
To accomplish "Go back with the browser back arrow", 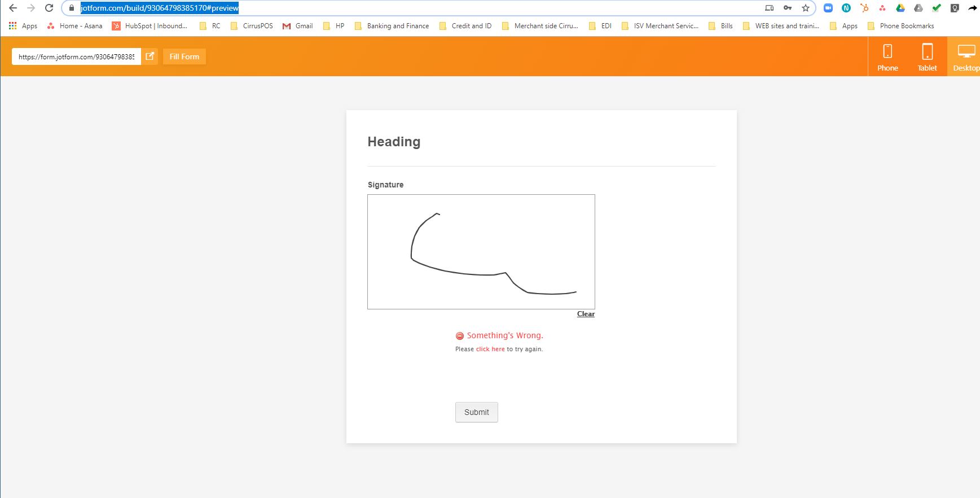I will click(x=13, y=8).
